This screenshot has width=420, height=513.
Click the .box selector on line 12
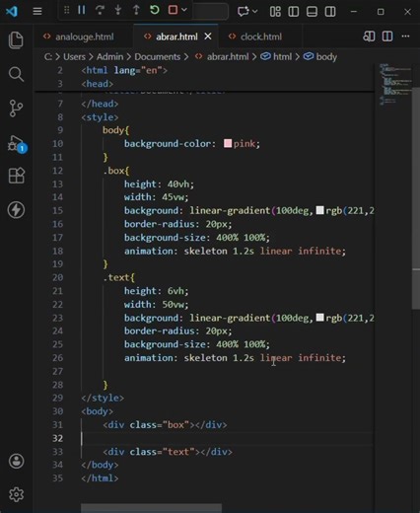pyautogui.click(x=116, y=171)
